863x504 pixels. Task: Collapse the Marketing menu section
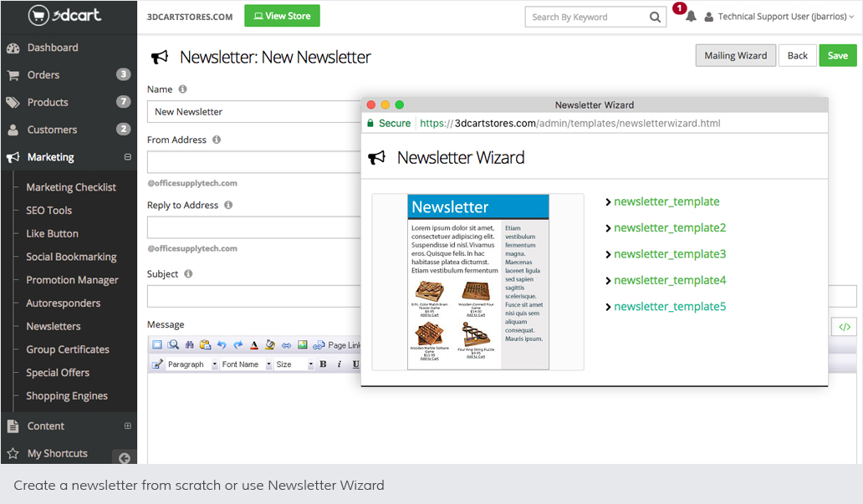pyautogui.click(x=128, y=157)
